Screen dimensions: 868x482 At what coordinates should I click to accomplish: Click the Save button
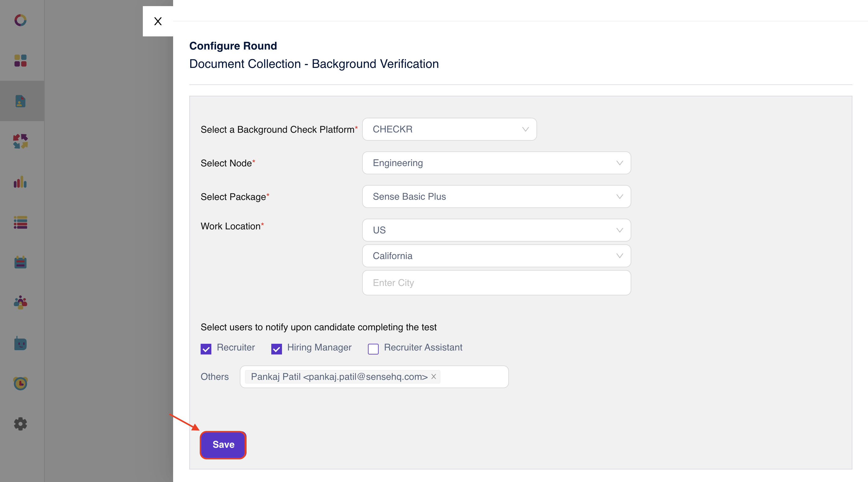[x=223, y=445]
